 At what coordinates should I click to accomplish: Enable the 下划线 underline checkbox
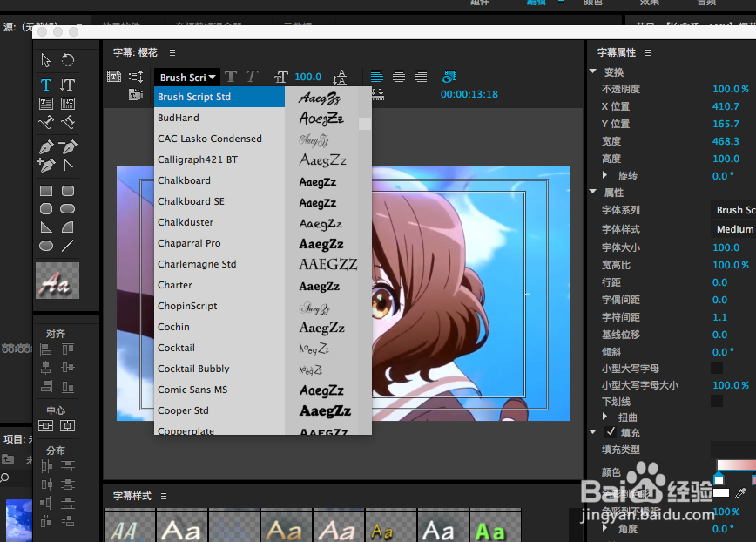point(717,401)
